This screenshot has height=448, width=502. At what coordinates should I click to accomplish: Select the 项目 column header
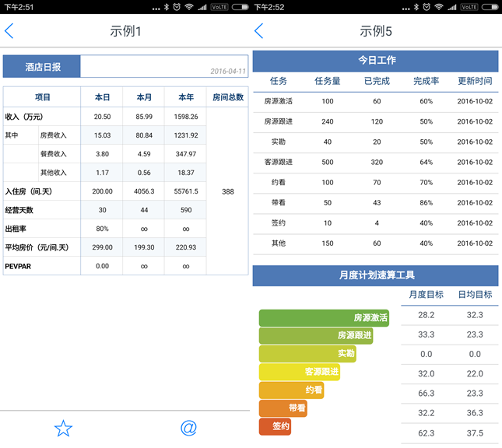coord(42,97)
